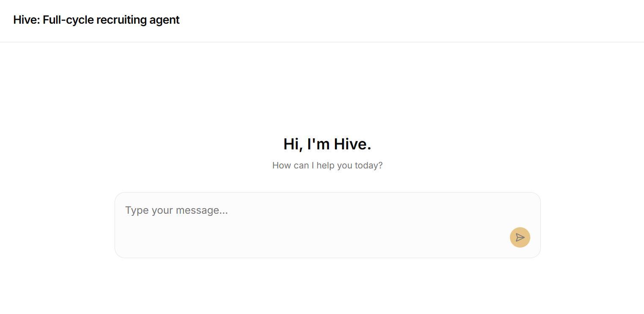Viewport: 644px width, 314px height.
Task: Click the word "Hive" in the greeting
Action: [x=351, y=144]
